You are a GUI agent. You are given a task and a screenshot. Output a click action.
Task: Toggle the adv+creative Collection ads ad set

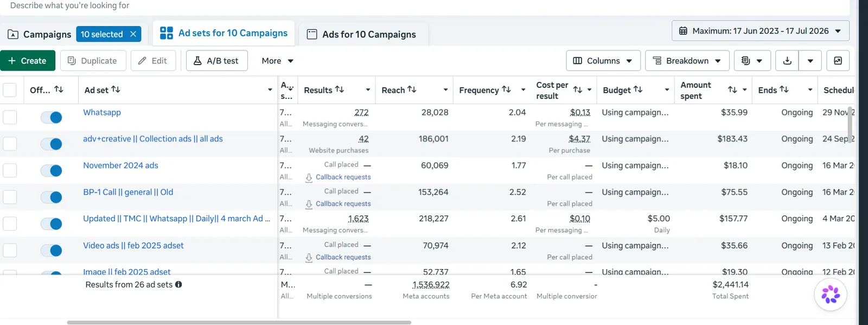[x=52, y=144]
